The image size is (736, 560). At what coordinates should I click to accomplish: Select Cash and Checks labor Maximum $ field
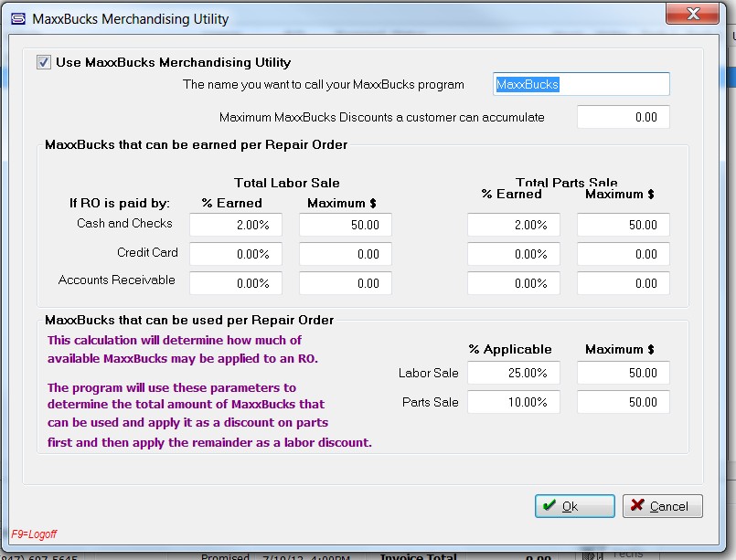click(346, 225)
